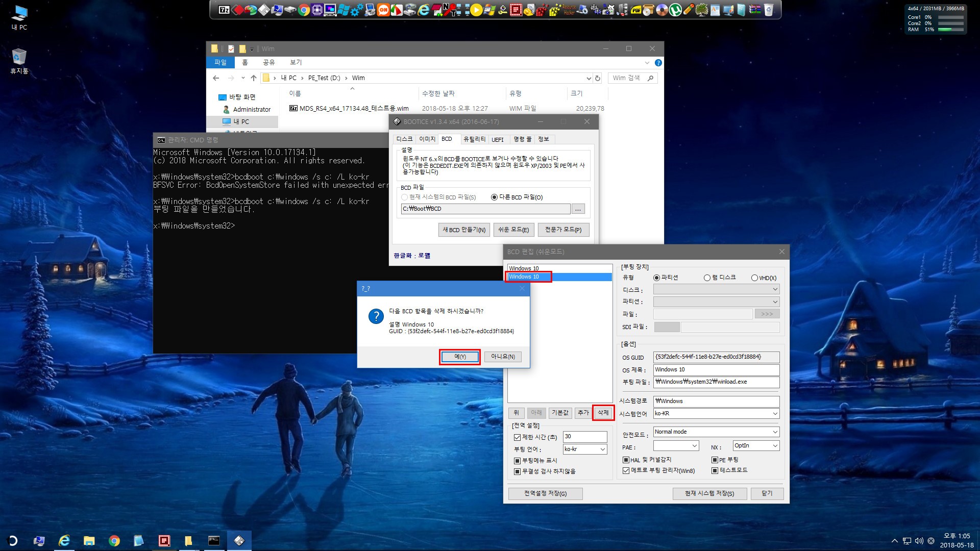Open File Explorer from the taskbar
Viewport: 980px width, 551px height.
tap(89, 541)
